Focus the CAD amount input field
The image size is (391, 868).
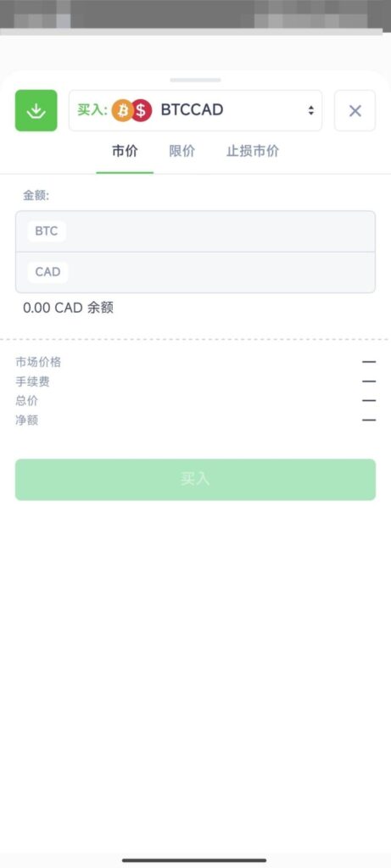pos(195,272)
